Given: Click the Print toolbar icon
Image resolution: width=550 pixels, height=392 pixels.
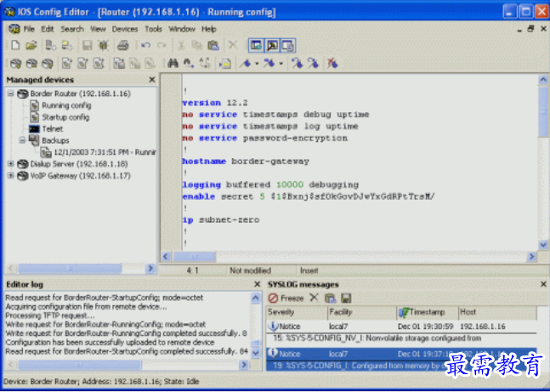Looking at the screenshot, I should point(123,45).
